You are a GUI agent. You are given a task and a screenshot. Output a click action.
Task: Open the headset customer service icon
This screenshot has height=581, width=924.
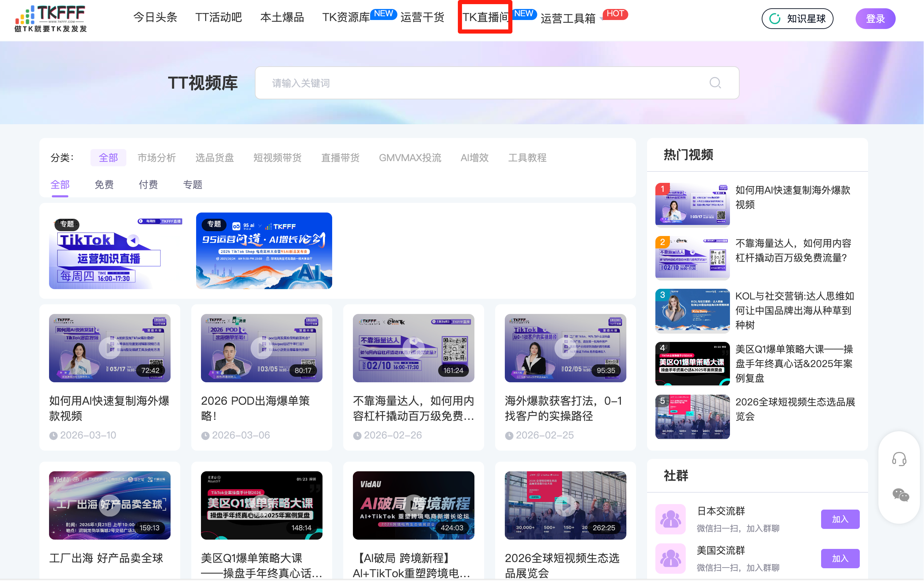[899, 459]
